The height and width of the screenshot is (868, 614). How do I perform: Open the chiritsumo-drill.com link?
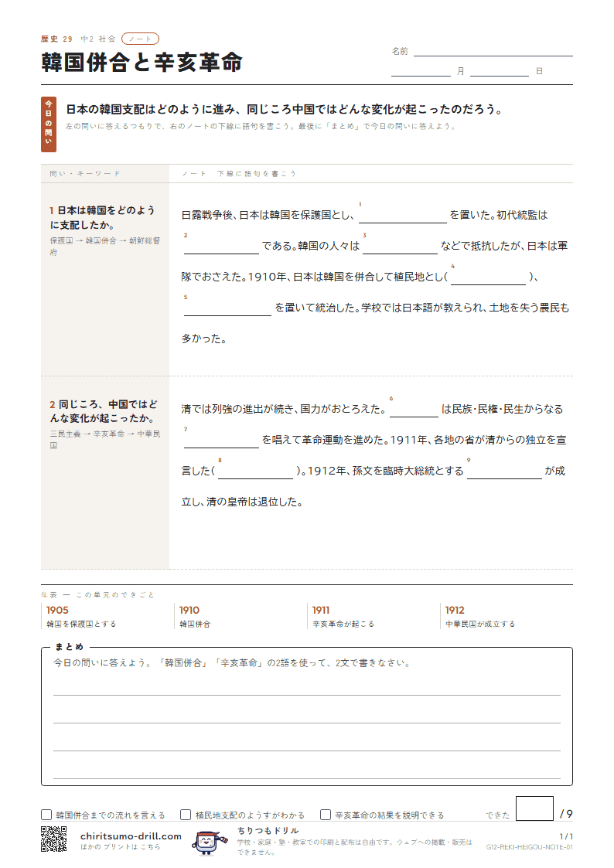tap(131, 836)
